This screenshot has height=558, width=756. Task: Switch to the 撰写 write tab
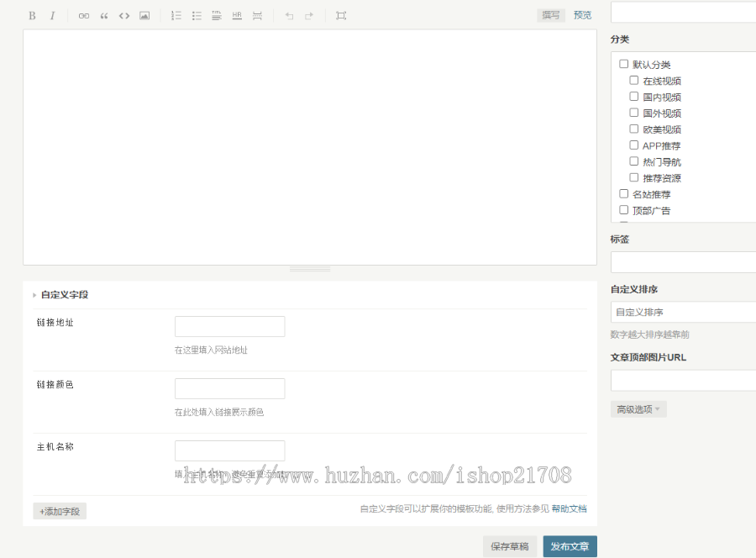click(551, 15)
